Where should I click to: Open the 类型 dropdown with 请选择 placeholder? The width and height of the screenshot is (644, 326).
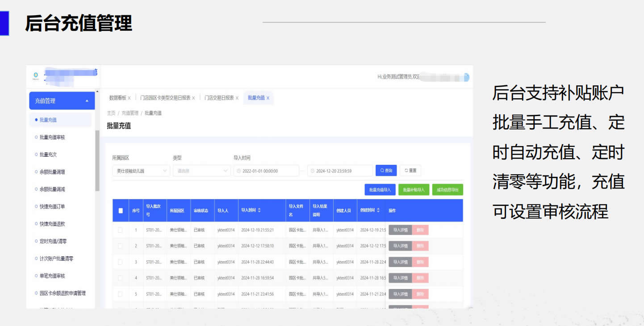[x=201, y=171]
